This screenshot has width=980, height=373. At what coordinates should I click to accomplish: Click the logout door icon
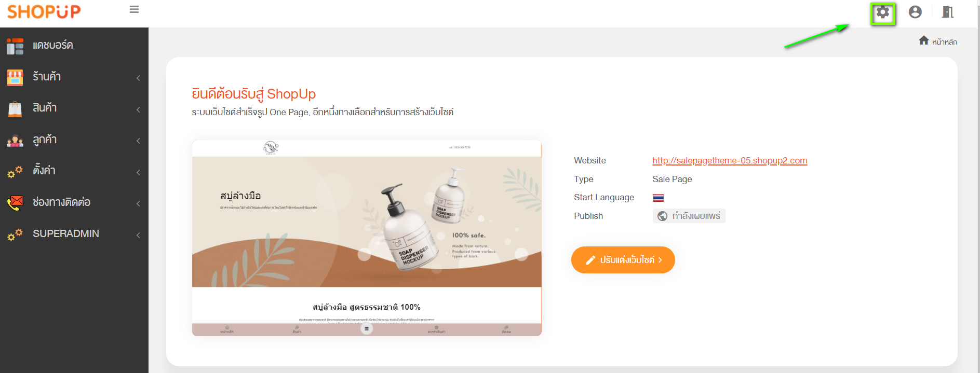tap(948, 12)
